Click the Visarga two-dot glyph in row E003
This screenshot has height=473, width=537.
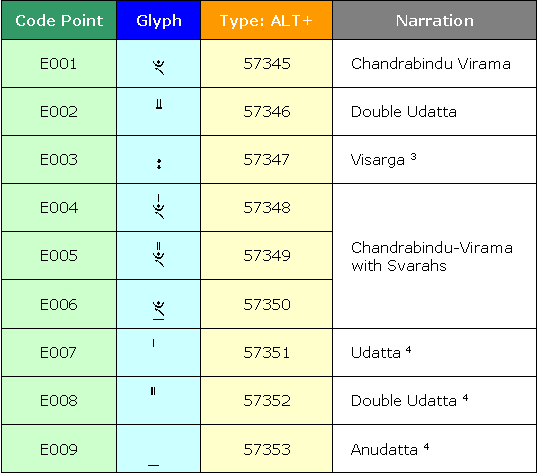(x=159, y=164)
